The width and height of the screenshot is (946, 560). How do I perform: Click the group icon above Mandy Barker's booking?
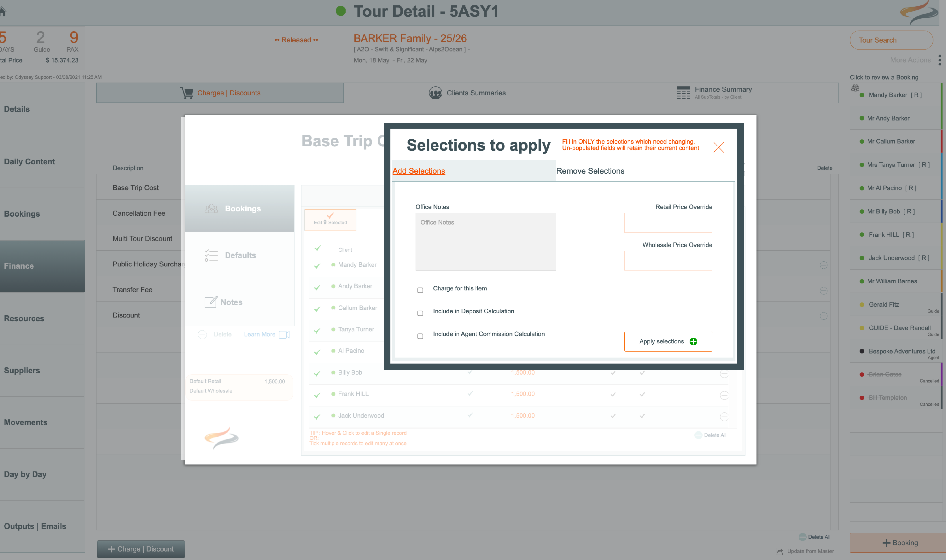coord(855,88)
